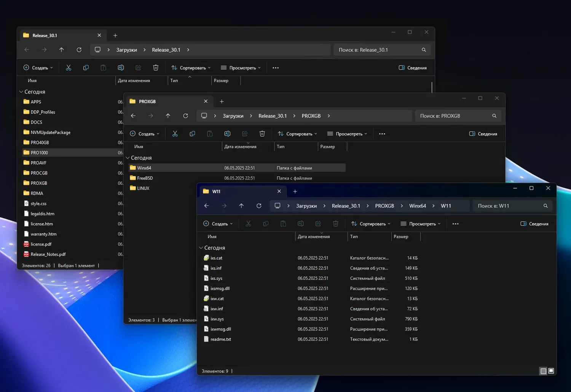Select the readme.txt file in W11
Screen dimensions: 571x392
coord(221,339)
